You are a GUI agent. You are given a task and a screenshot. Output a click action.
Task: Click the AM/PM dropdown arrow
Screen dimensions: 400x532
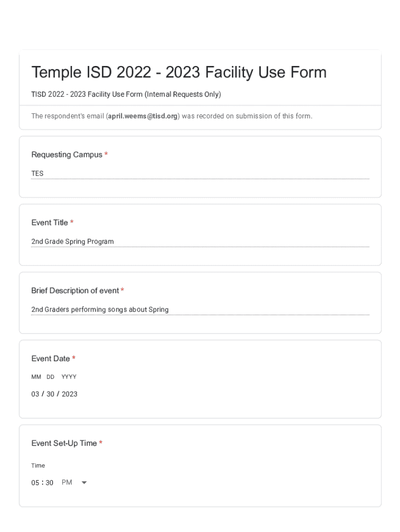click(84, 483)
